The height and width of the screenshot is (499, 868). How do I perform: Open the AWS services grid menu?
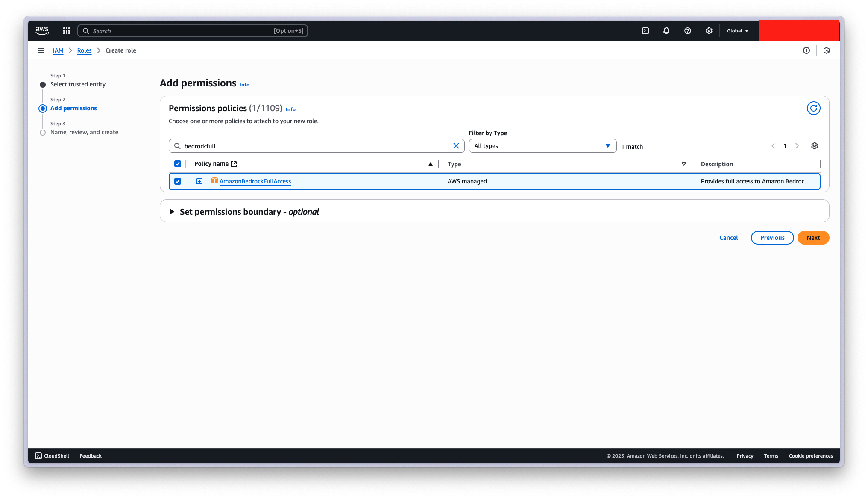67,31
